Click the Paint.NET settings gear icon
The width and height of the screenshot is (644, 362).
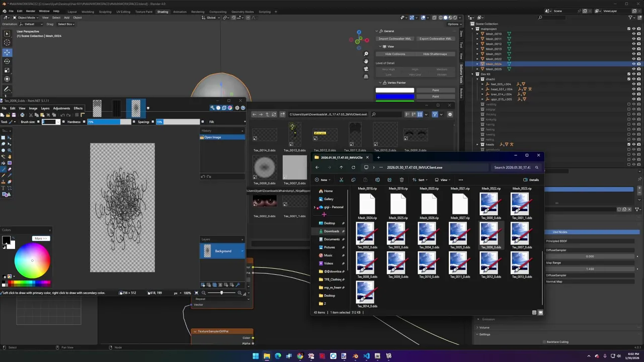point(237,108)
